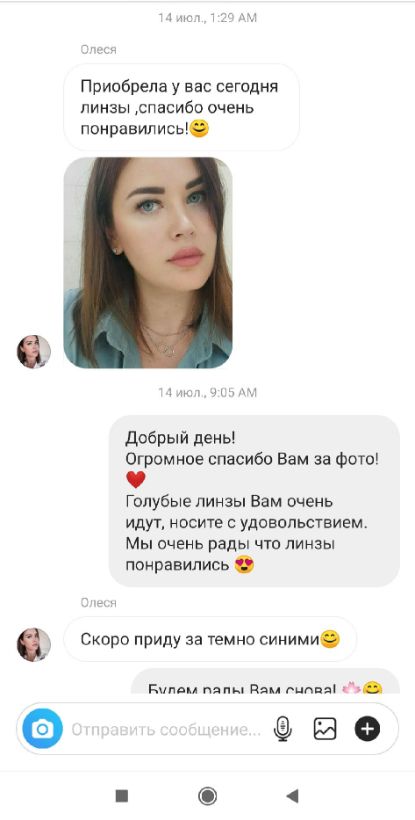Tap the Android home circle button

208,796
